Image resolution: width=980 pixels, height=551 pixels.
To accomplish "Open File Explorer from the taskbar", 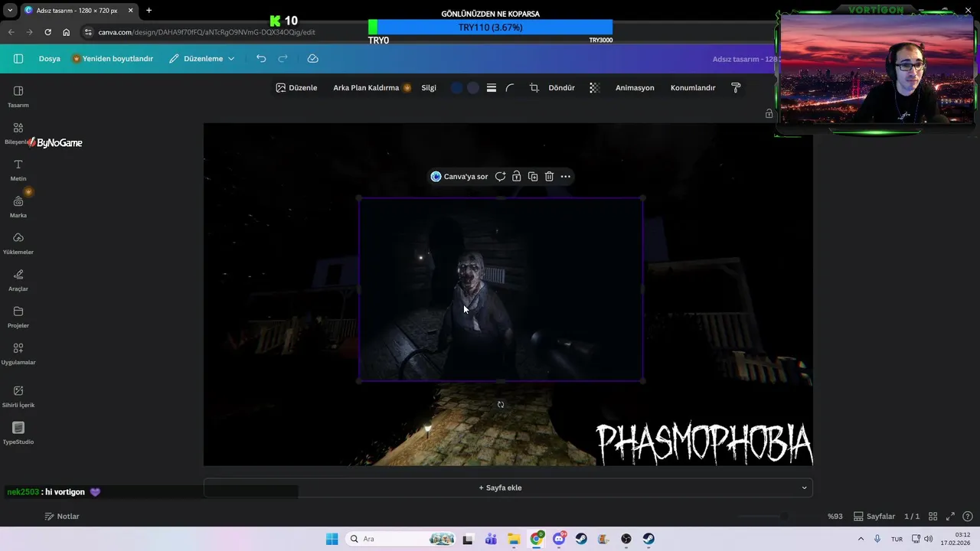I will click(514, 539).
